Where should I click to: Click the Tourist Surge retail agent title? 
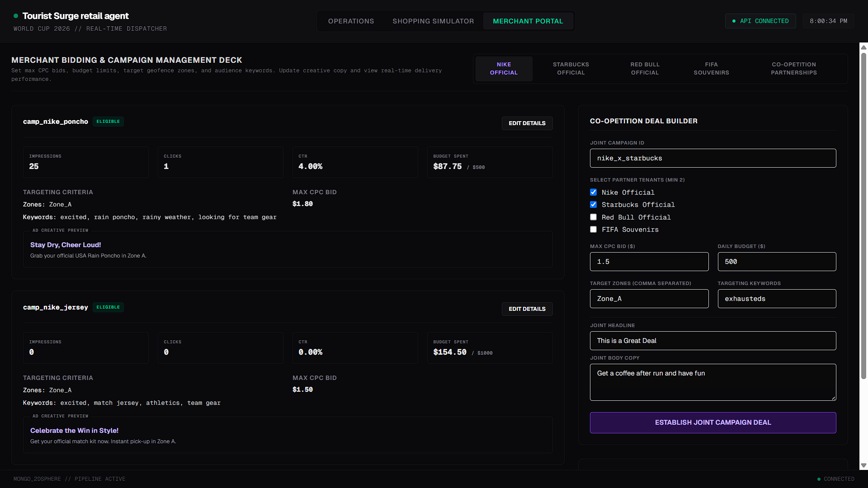point(75,16)
